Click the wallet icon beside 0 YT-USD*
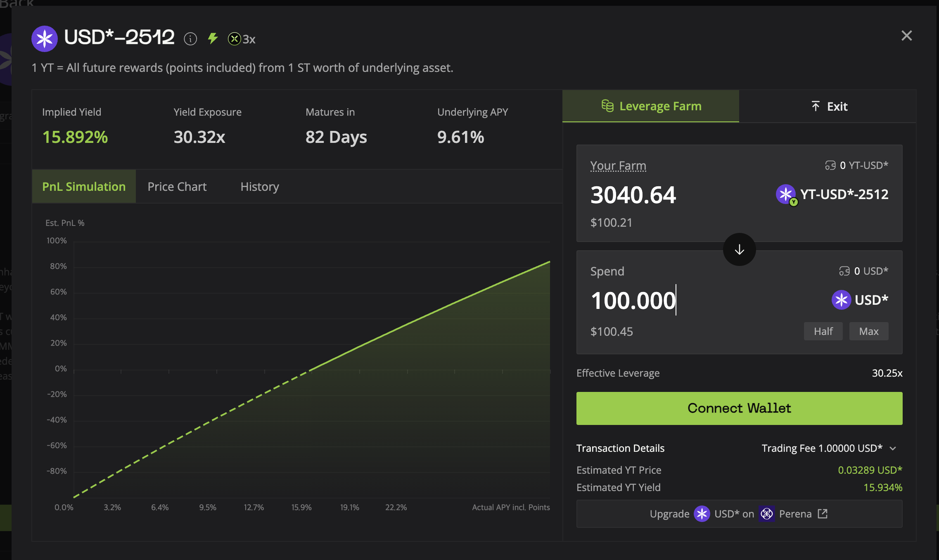Viewport: 939px width, 560px height. coord(830,166)
